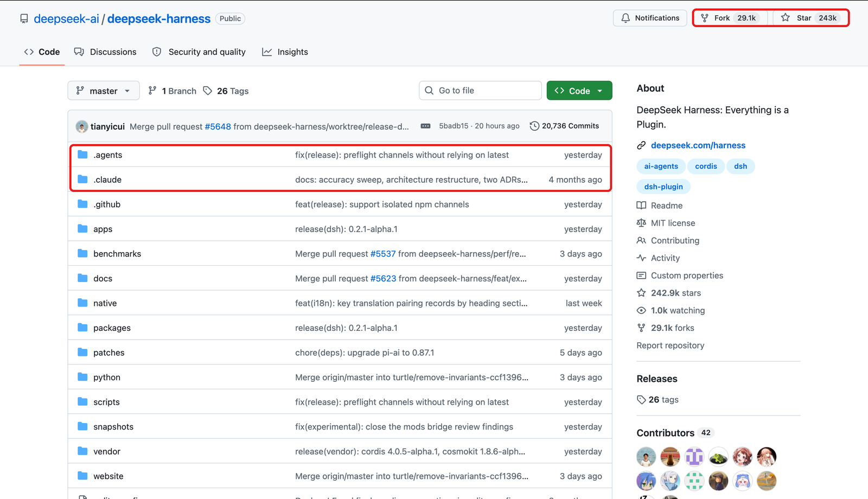868x499 pixels.
Task: Click the repository icon beside deepseek-ai
Action: click(x=24, y=19)
